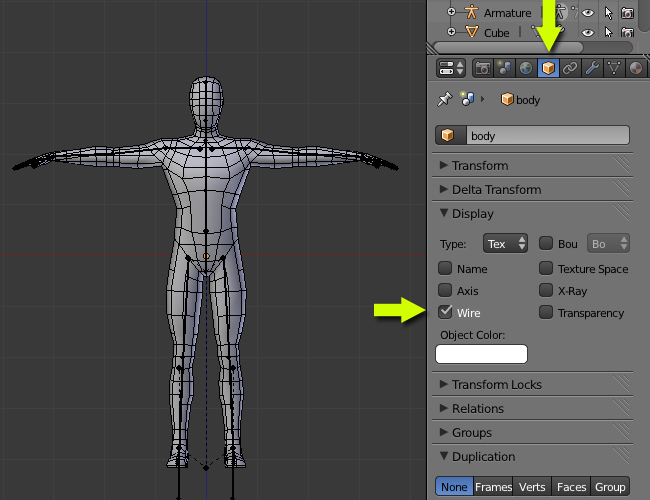Uncheck the Wire checkbox
Image resolution: width=650 pixels, height=500 pixels.
[445, 312]
